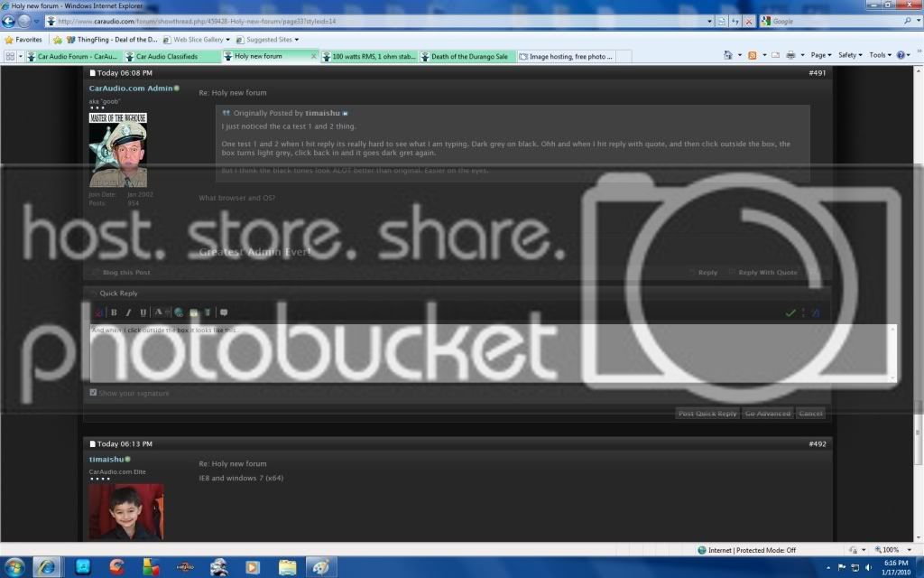This screenshot has height=578, width=924.
Task: Open post number #491 permalink
Action: pyautogui.click(x=817, y=72)
